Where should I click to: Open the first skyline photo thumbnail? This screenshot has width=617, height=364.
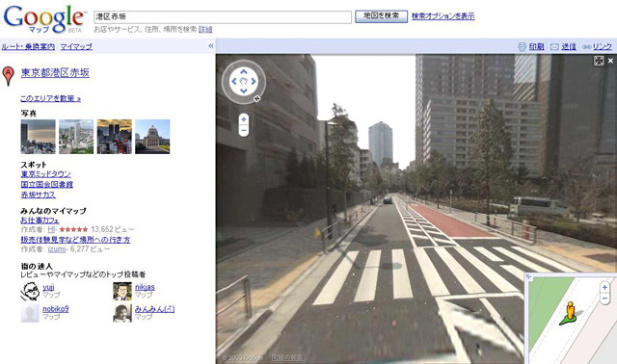pos(38,137)
